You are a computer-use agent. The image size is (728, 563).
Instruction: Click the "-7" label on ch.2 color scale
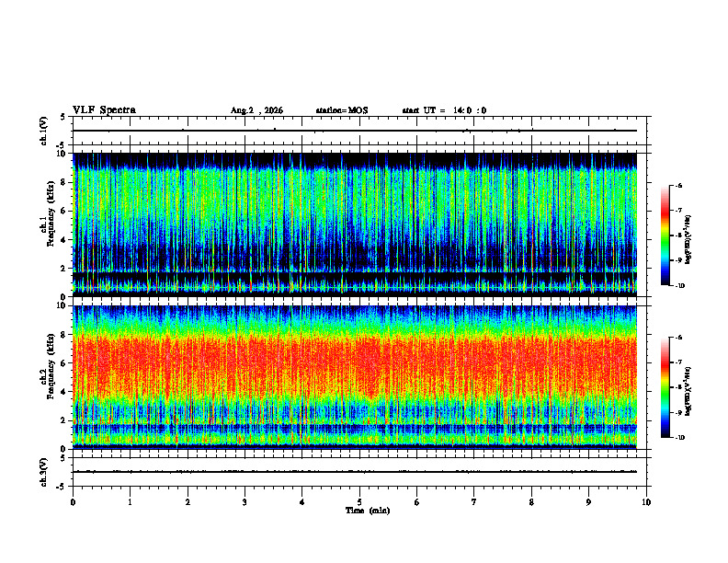coord(678,362)
